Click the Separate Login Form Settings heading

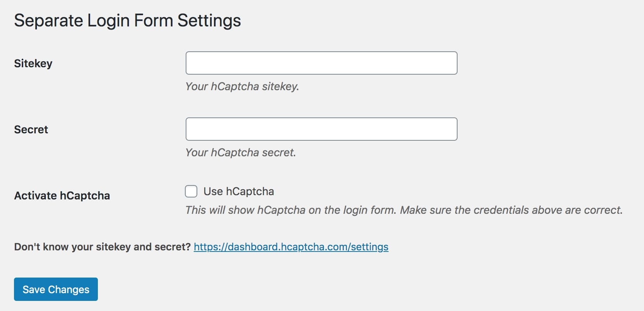127,20
